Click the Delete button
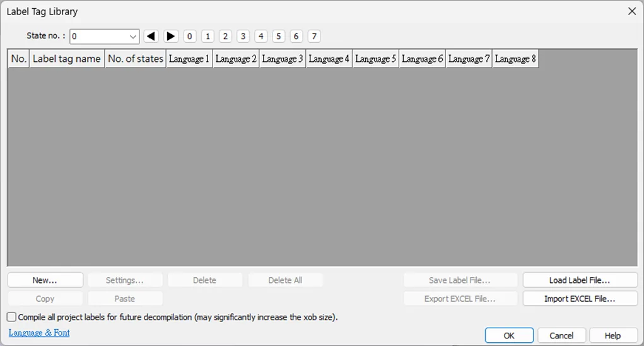Screen dimensions: 644x346 tap(204, 280)
